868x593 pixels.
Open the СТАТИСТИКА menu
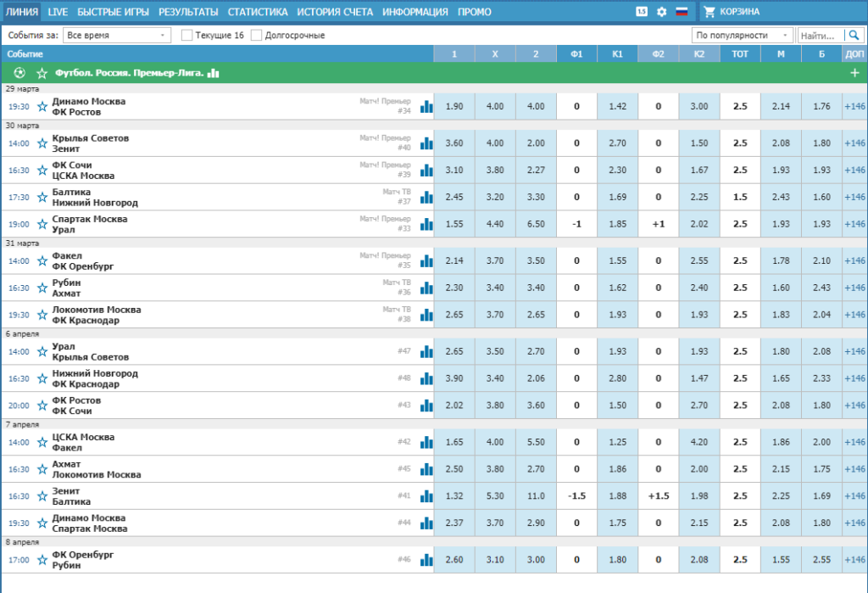pos(258,12)
